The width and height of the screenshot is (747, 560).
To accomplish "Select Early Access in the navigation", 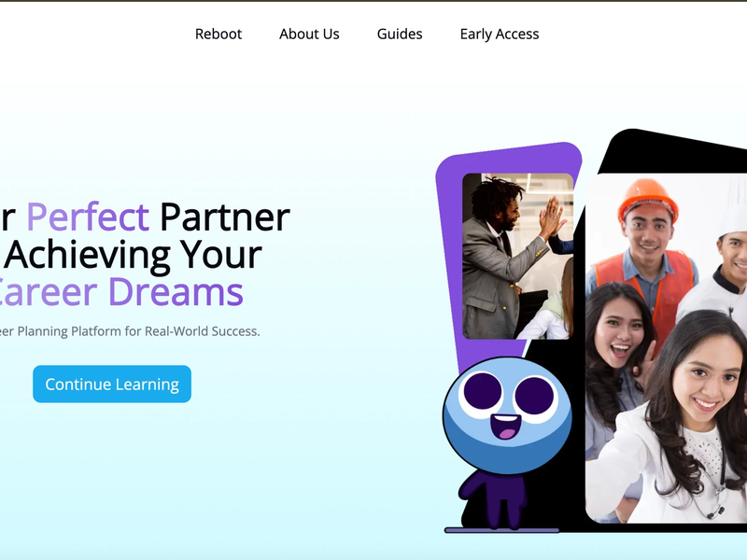I will point(500,35).
